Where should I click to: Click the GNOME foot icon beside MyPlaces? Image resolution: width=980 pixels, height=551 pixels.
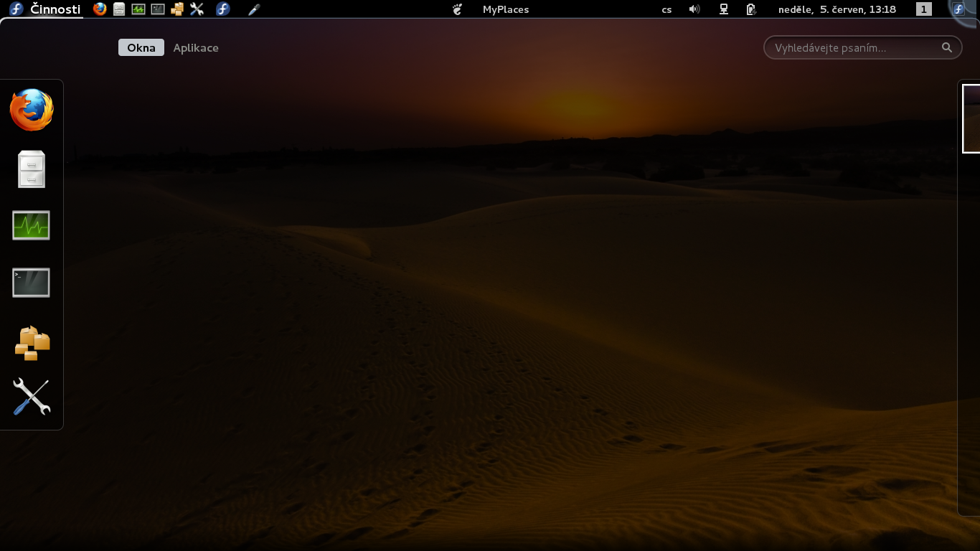(458, 9)
